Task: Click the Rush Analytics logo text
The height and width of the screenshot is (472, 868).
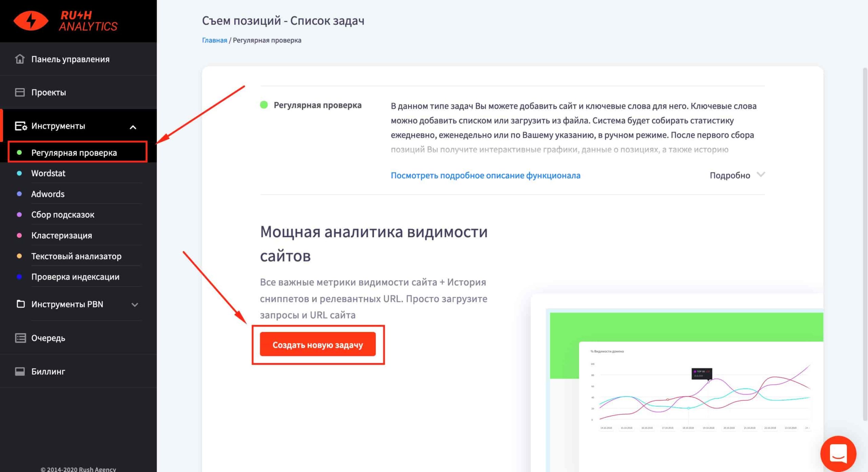Action: click(88, 21)
